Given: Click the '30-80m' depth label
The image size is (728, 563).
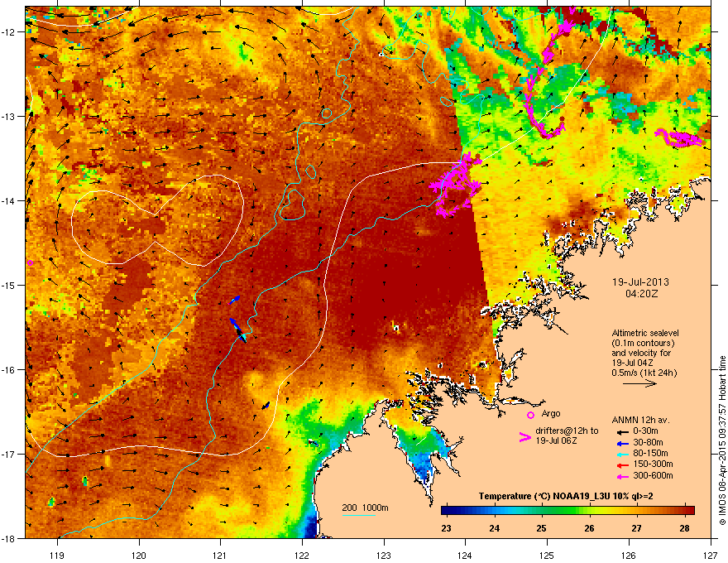Looking at the screenshot, I should tap(648, 443).
